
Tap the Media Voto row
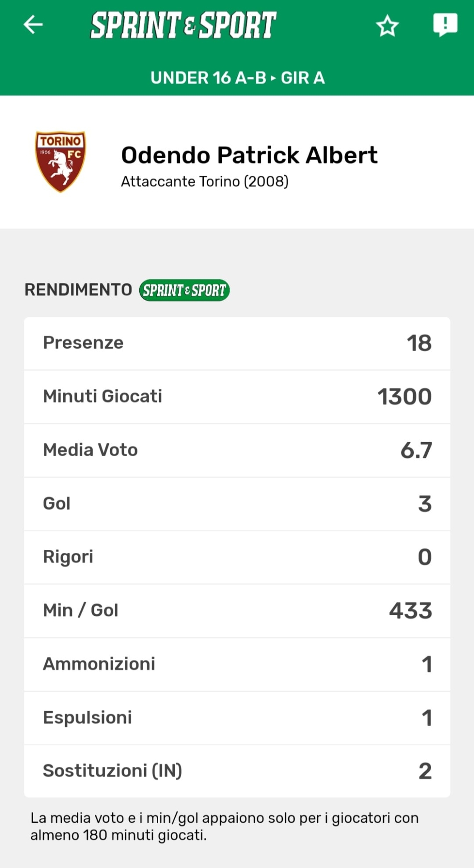click(x=237, y=450)
